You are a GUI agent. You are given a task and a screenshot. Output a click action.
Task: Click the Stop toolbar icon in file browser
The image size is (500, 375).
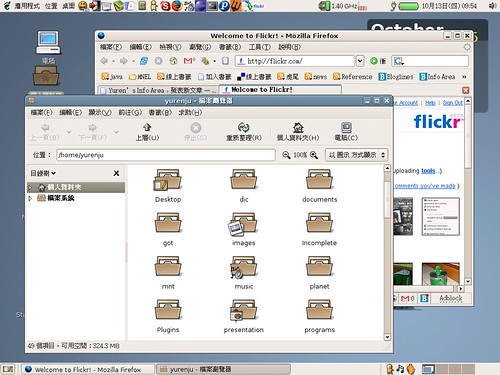[195, 132]
